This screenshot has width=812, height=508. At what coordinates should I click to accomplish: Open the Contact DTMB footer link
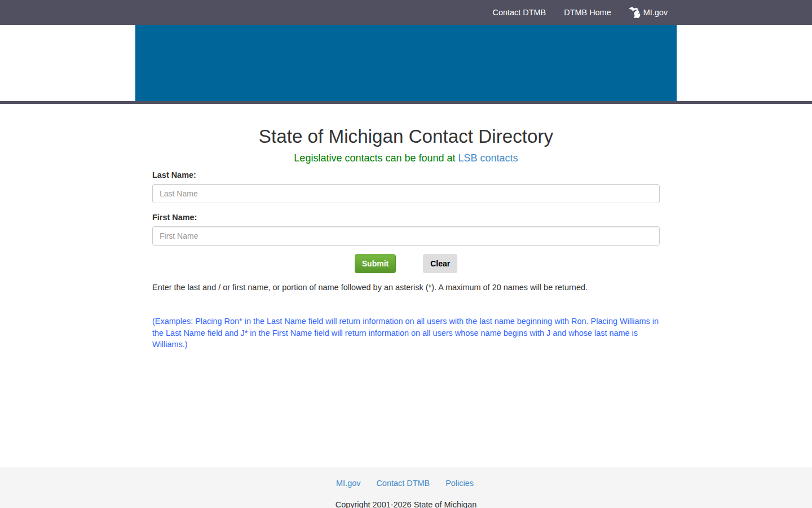[403, 483]
